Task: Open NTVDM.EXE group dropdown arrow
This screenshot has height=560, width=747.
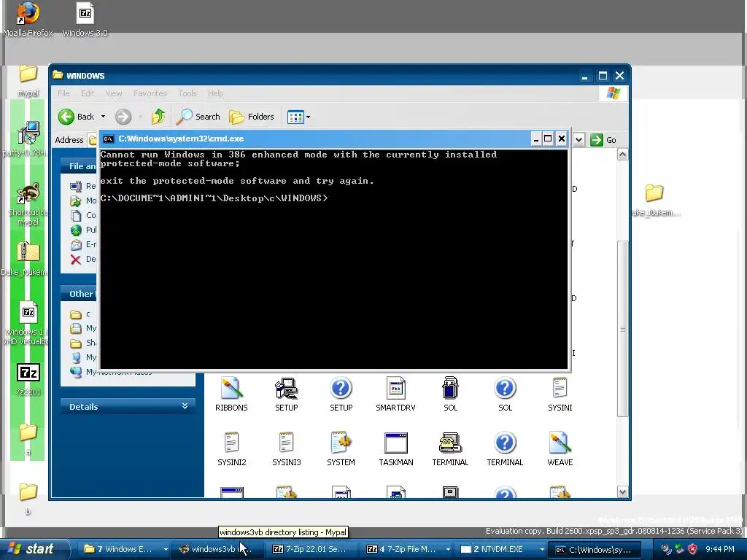Action: (542, 550)
